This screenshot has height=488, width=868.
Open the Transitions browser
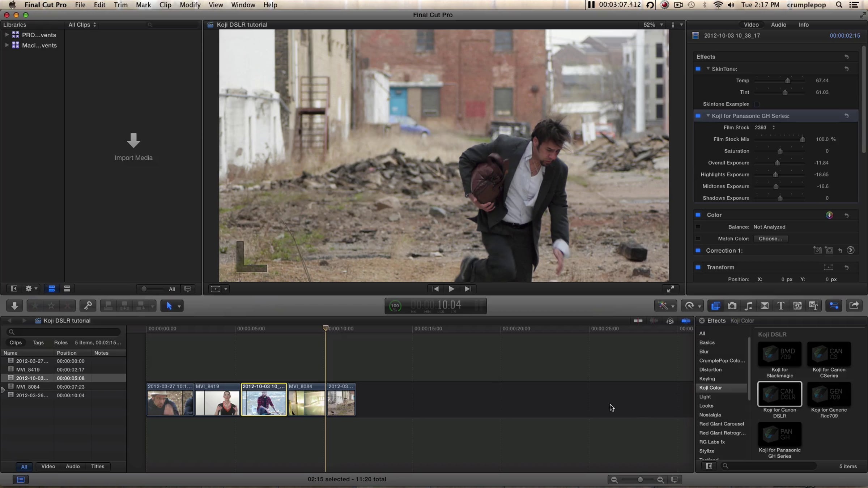click(x=765, y=306)
